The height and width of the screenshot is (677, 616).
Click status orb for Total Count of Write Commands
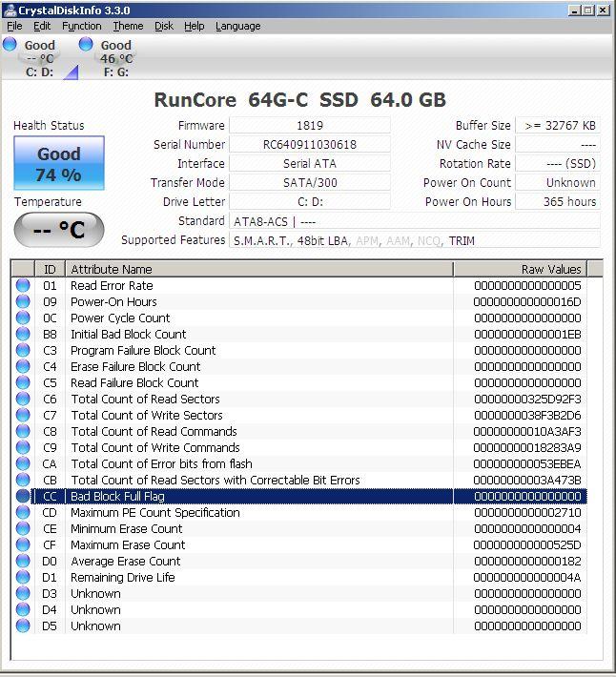click(x=23, y=447)
